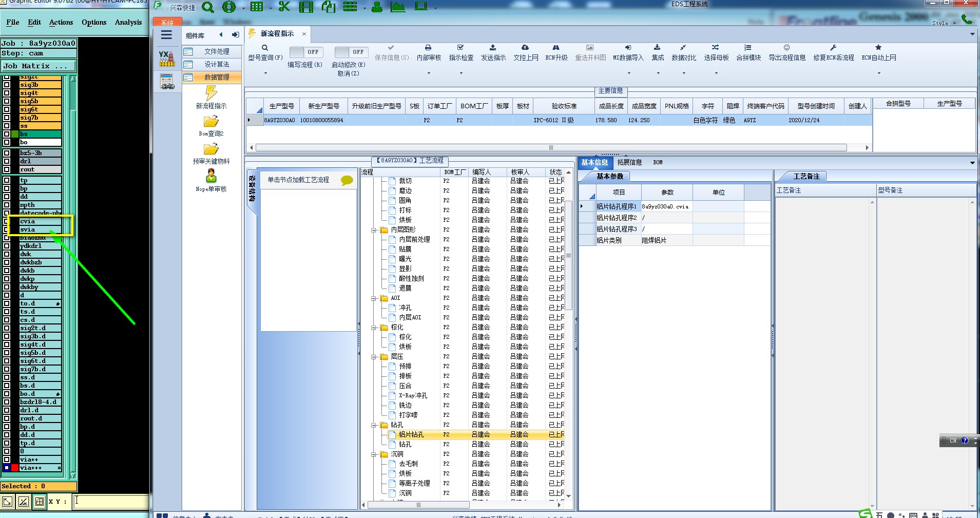Image resolution: width=980 pixels, height=518 pixels.
Task: Click the pin icon beside 组件库
Action: [x=235, y=35]
